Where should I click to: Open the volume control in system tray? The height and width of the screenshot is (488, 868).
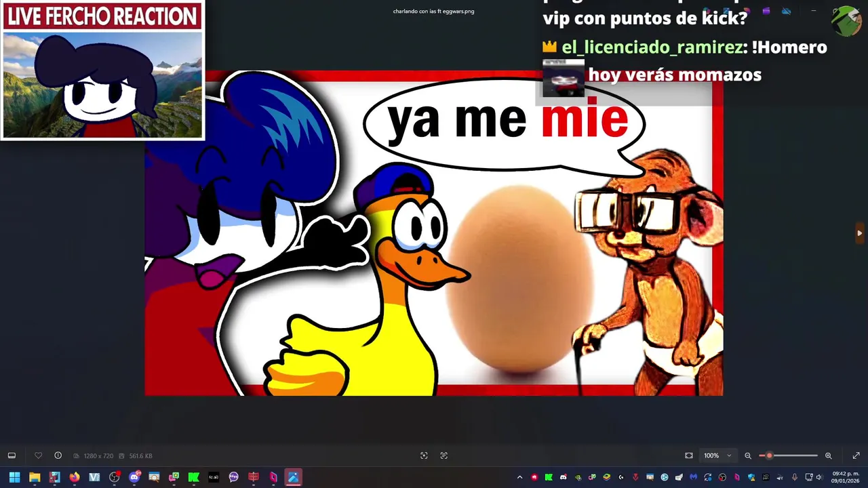tap(818, 477)
